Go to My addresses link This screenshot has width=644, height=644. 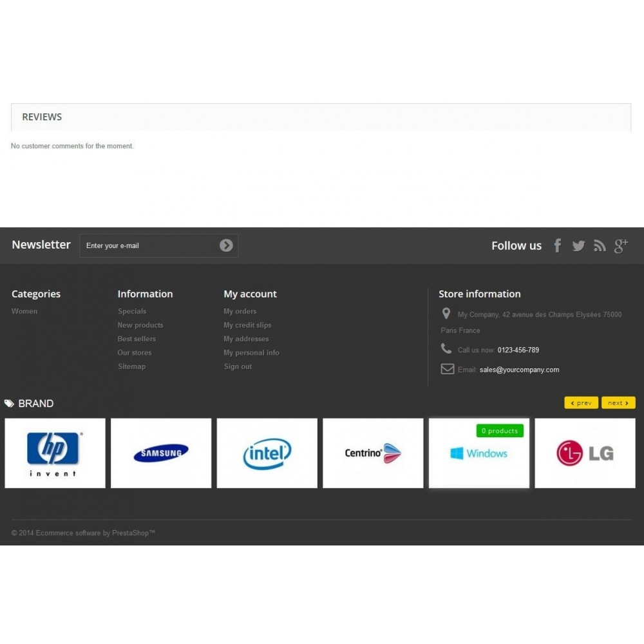pos(247,339)
